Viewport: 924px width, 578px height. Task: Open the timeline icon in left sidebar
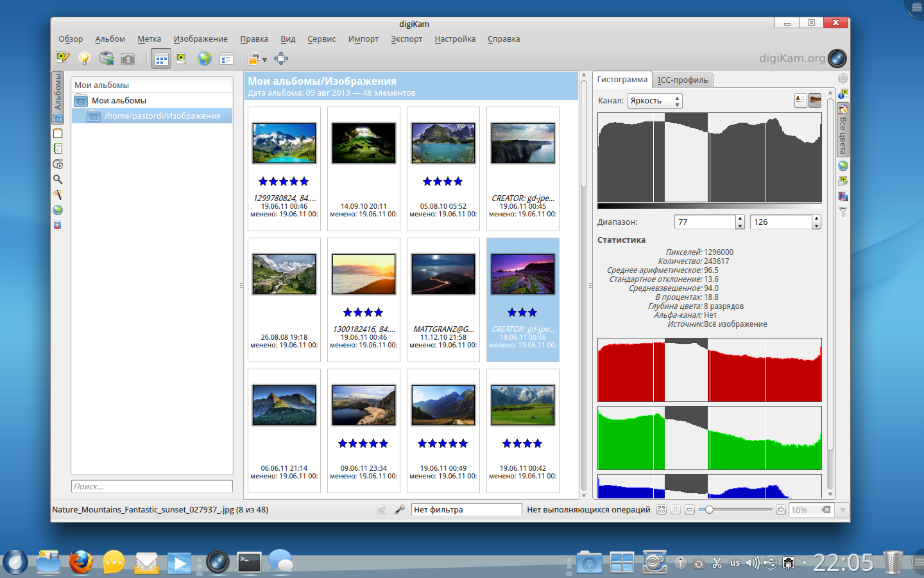coord(58,164)
